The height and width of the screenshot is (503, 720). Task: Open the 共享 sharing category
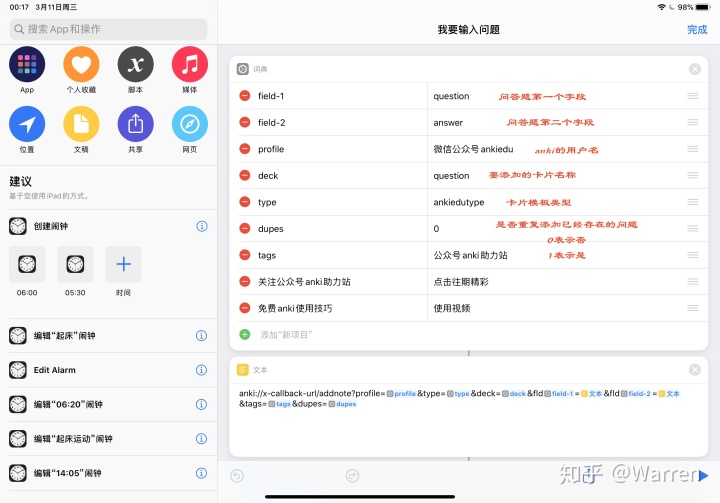tap(135, 124)
